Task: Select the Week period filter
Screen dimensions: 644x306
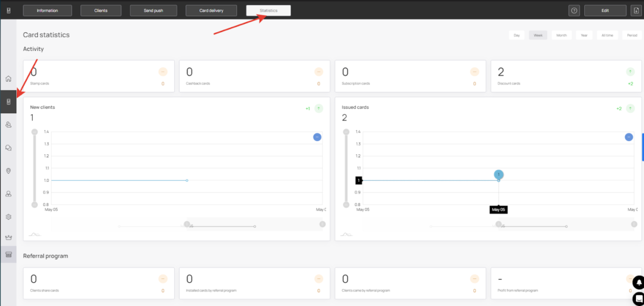Action: (538, 35)
